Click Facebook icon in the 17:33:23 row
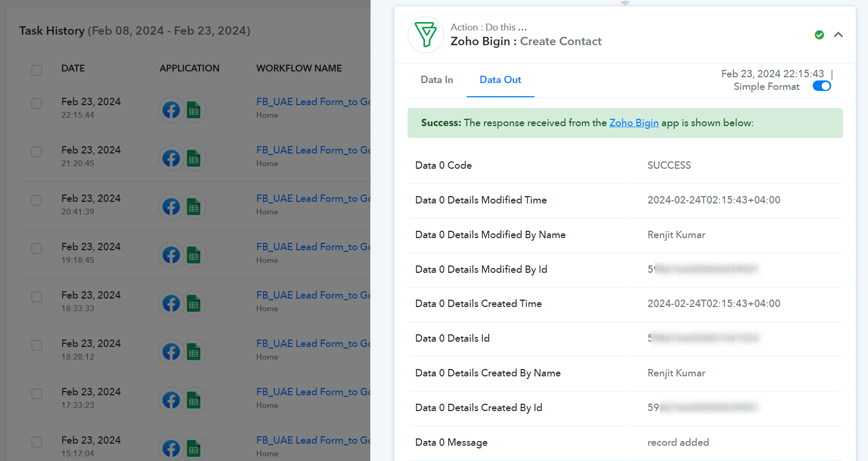The image size is (868, 461). [171, 401]
